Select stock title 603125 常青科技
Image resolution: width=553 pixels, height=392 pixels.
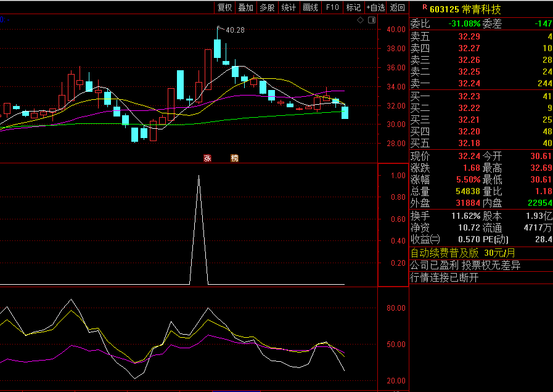point(465,9)
